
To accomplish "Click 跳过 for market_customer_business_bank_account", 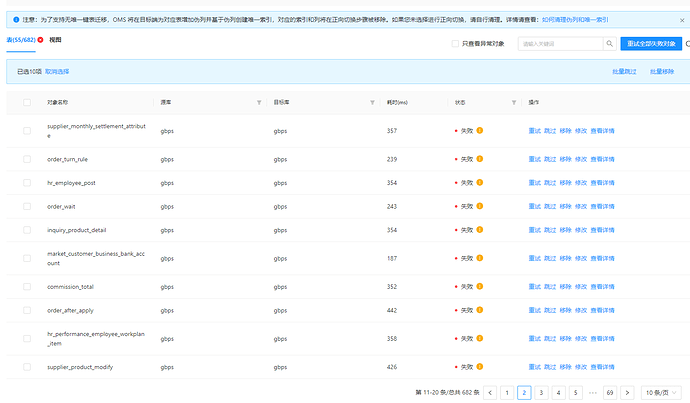I will tap(550, 258).
